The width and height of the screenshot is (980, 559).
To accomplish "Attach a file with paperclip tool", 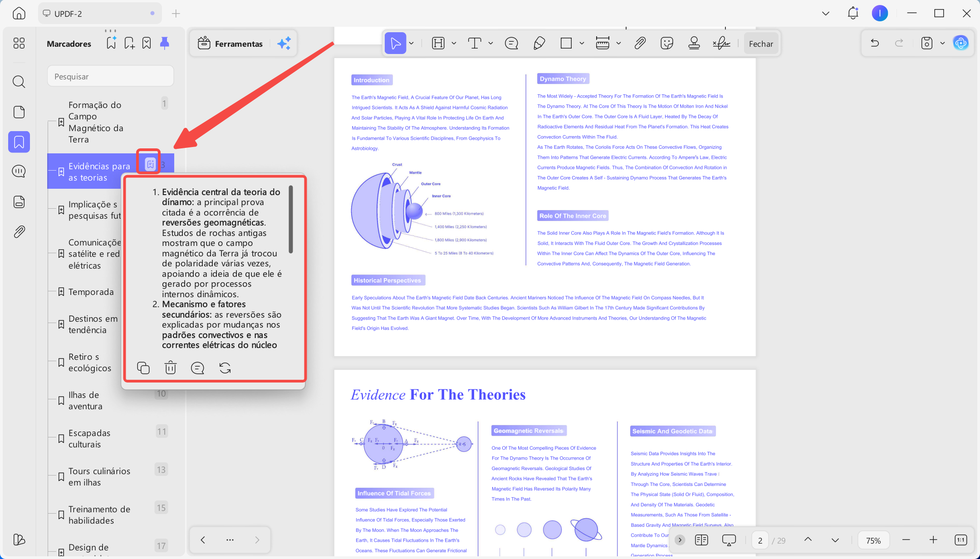I will [x=640, y=44].
